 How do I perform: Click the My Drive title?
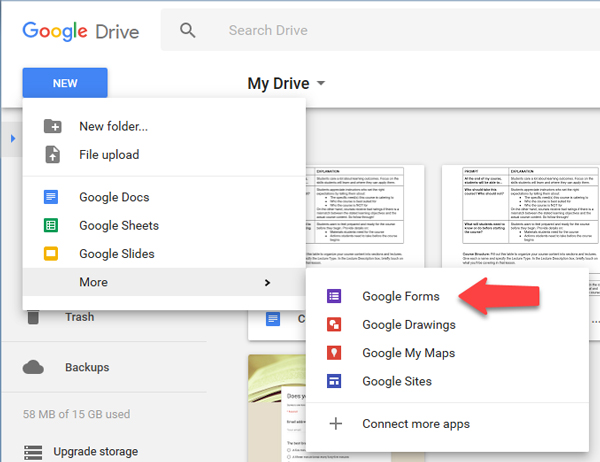point(278,83)
